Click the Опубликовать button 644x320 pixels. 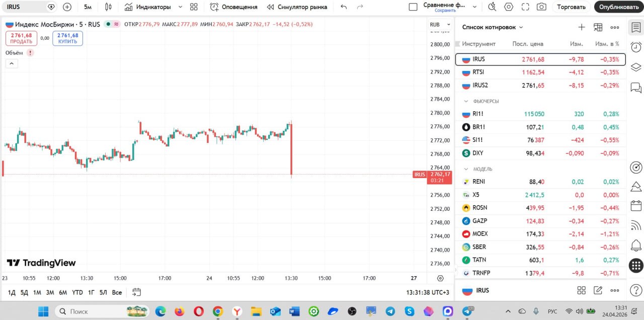(619, 7)
